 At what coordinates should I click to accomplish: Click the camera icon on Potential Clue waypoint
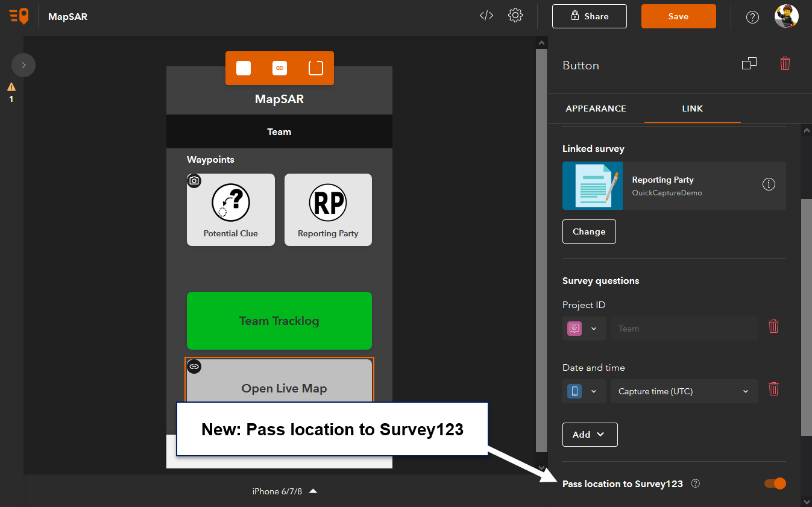pos(194,180)
